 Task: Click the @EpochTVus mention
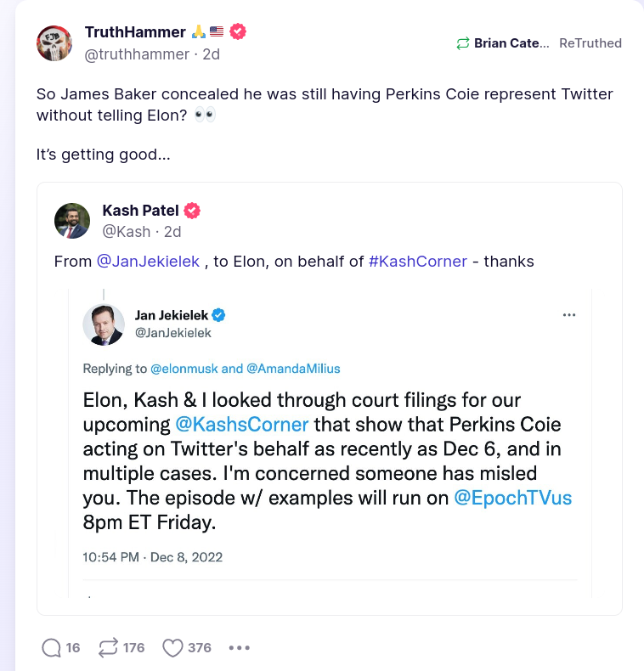(513, 498)
